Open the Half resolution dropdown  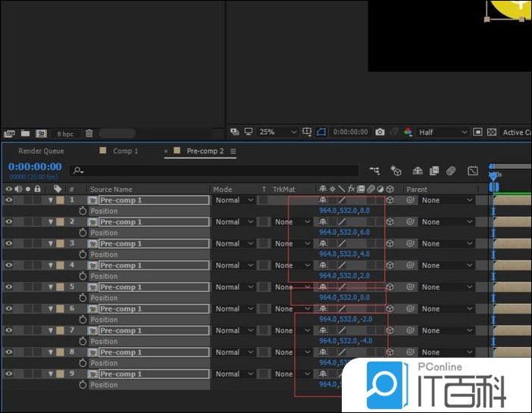(x=443, y=133)
